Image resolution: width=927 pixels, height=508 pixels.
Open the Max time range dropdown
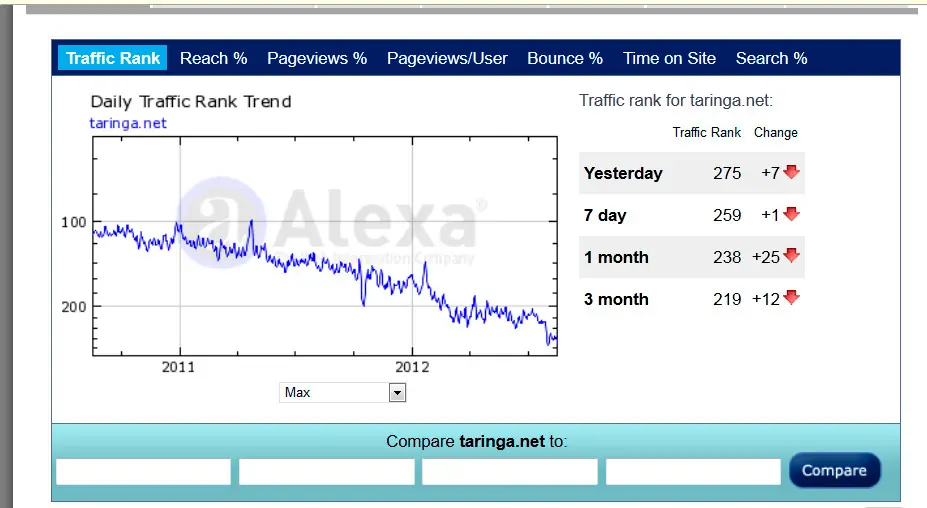pyautogui.click(x=342, y=393)
